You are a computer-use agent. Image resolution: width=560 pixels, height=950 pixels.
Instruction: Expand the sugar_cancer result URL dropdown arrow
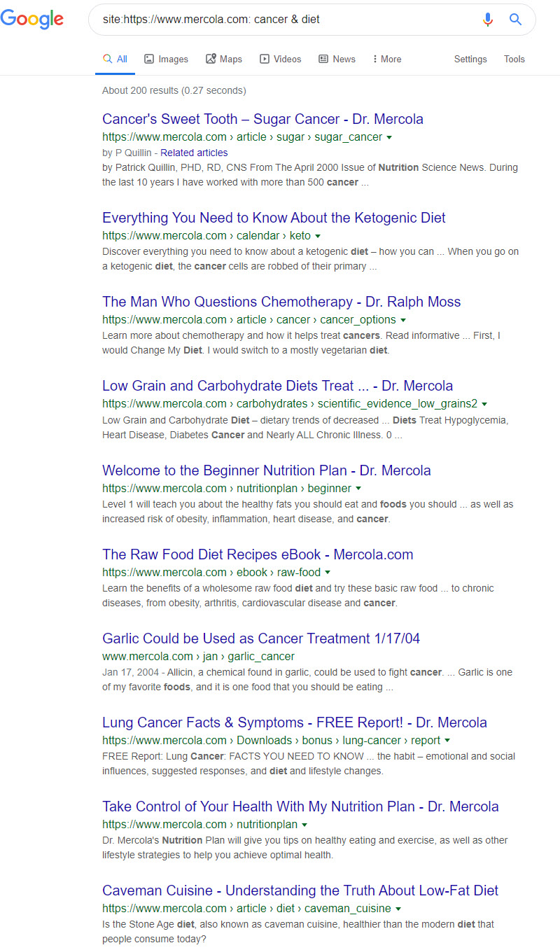coord(389,137)
